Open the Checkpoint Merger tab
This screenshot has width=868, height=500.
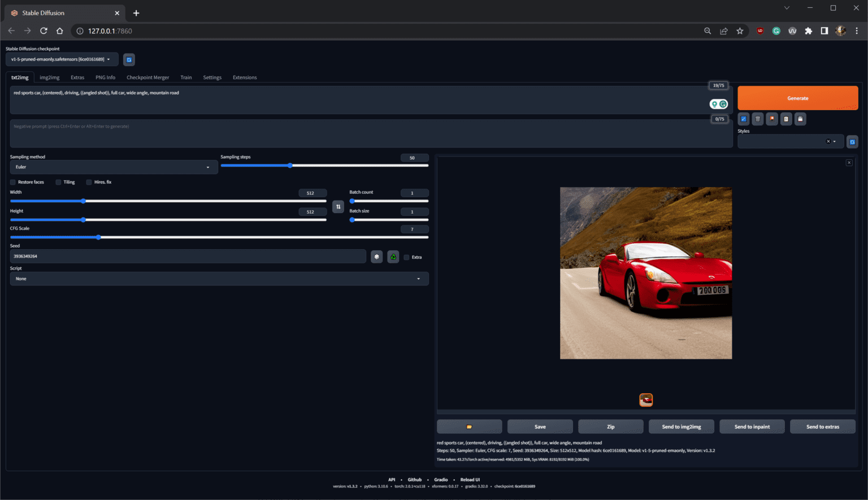pos(147,77)
